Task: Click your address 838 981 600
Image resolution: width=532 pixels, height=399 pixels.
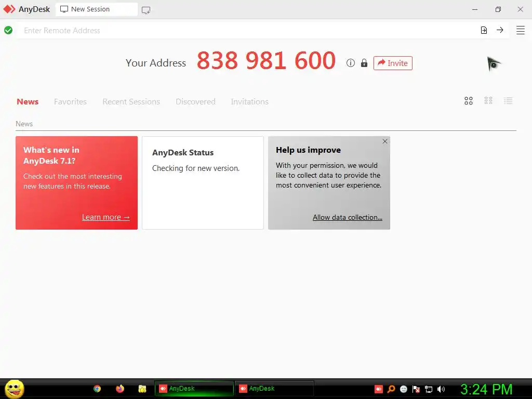Action: (267, 61)
